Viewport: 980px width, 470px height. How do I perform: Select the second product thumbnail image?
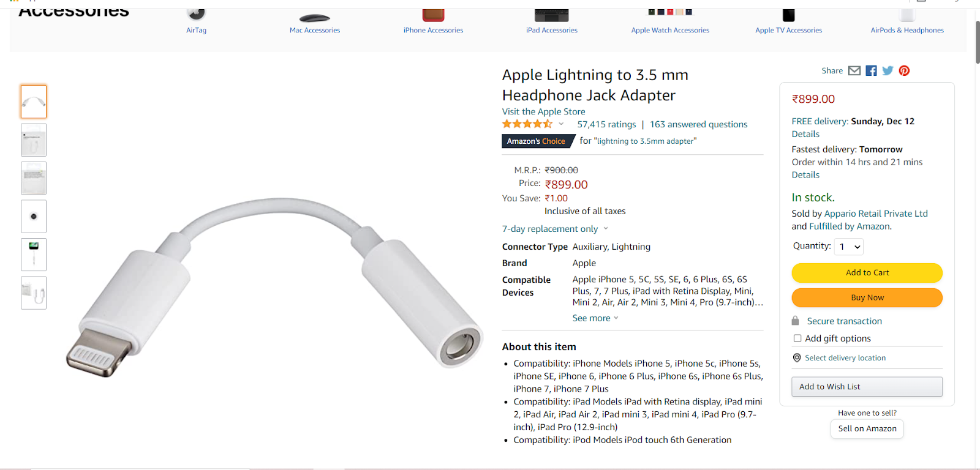pos(34,140)
